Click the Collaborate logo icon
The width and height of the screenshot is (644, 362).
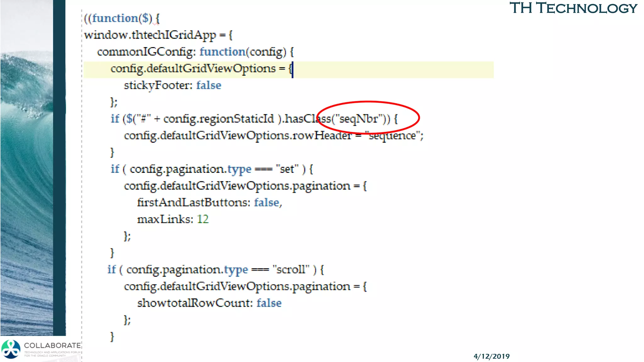(11, 349)
